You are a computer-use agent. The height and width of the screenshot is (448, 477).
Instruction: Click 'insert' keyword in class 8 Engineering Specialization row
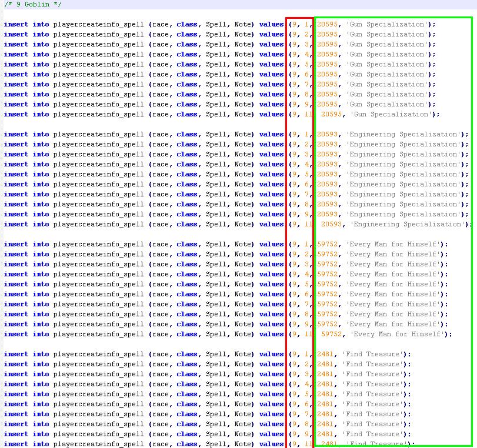coord(16,205)
